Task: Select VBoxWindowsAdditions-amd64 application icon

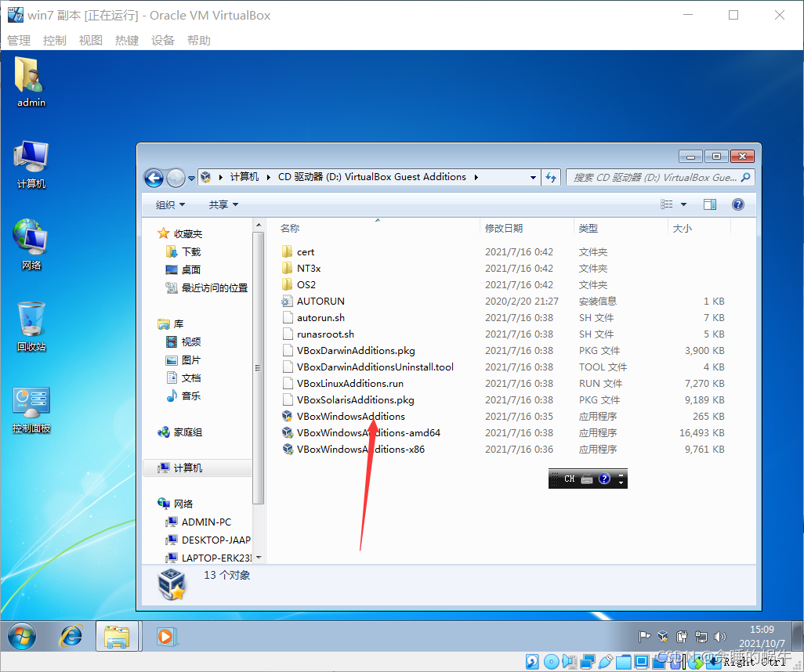Action: 287,432
